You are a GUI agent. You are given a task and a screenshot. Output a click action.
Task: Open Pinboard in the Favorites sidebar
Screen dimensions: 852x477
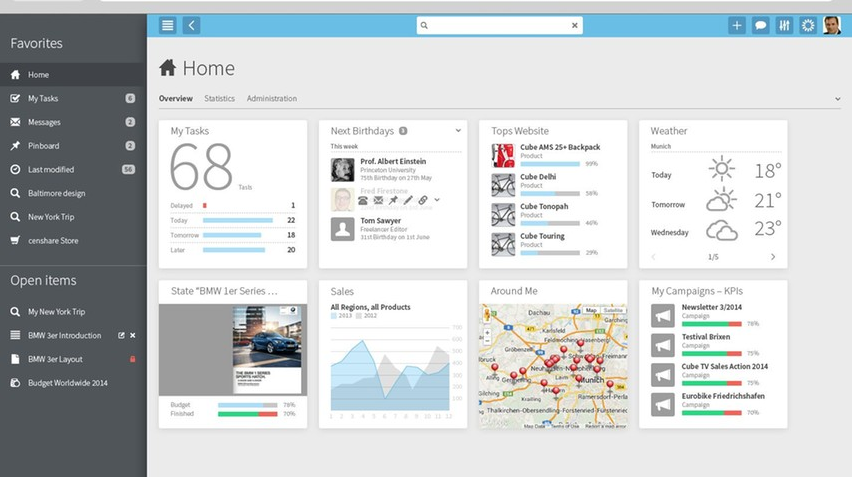[43, 146]
